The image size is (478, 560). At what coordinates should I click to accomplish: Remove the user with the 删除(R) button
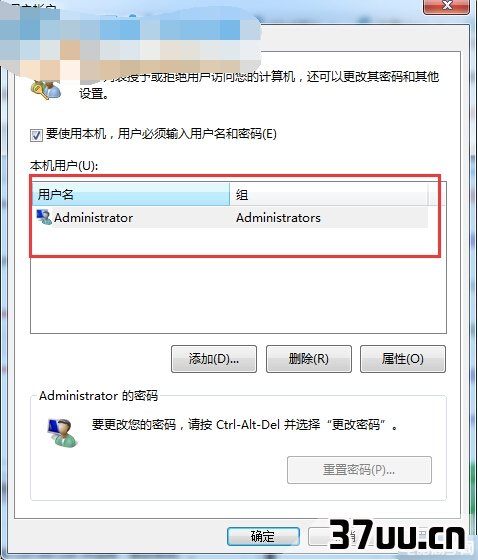[x=309, y=359]
